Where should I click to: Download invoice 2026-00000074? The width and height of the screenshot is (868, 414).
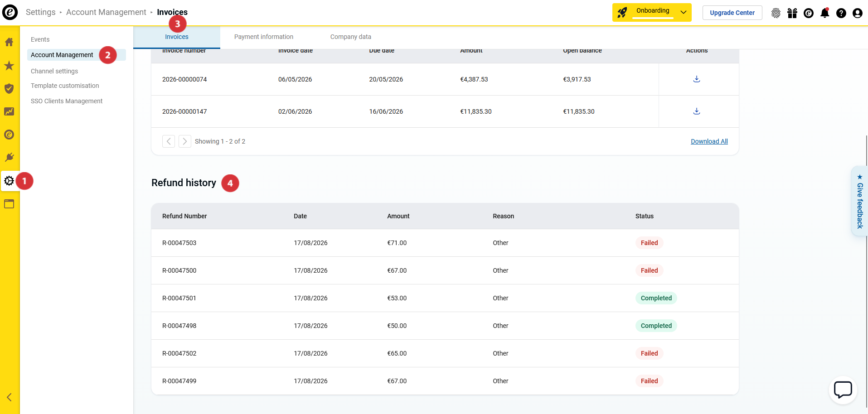click(x=697, y=79)
